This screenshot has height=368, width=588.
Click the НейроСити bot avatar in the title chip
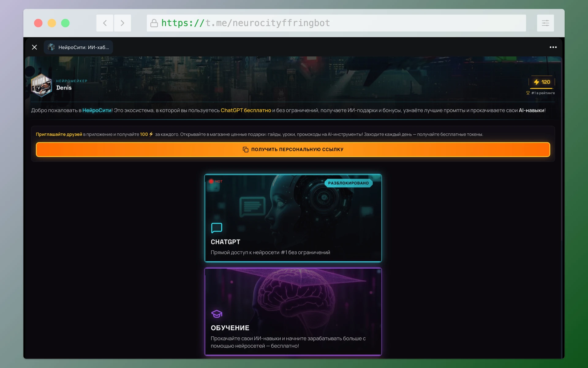(51, 47)
